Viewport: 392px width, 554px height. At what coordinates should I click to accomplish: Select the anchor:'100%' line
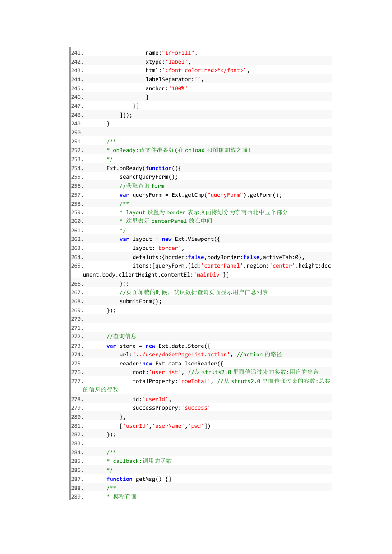166,88
